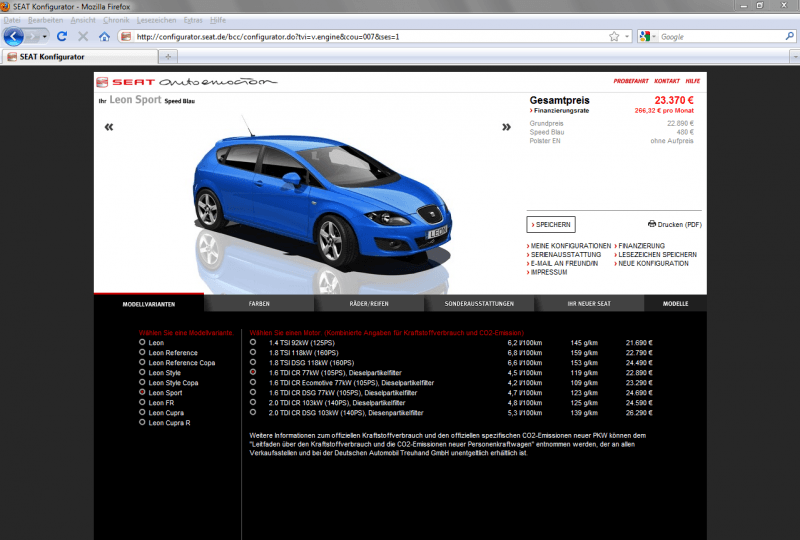This screenshot has width=800, height=540.
Task: Choose the Leon Style Copa radio button
Action: tap(142, 382)
